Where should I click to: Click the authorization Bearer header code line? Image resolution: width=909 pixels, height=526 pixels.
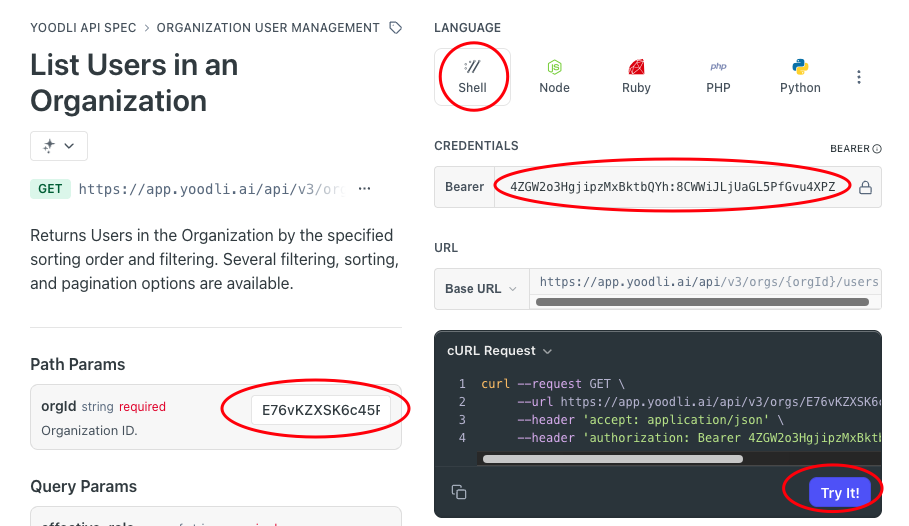[x=699, y=437]
